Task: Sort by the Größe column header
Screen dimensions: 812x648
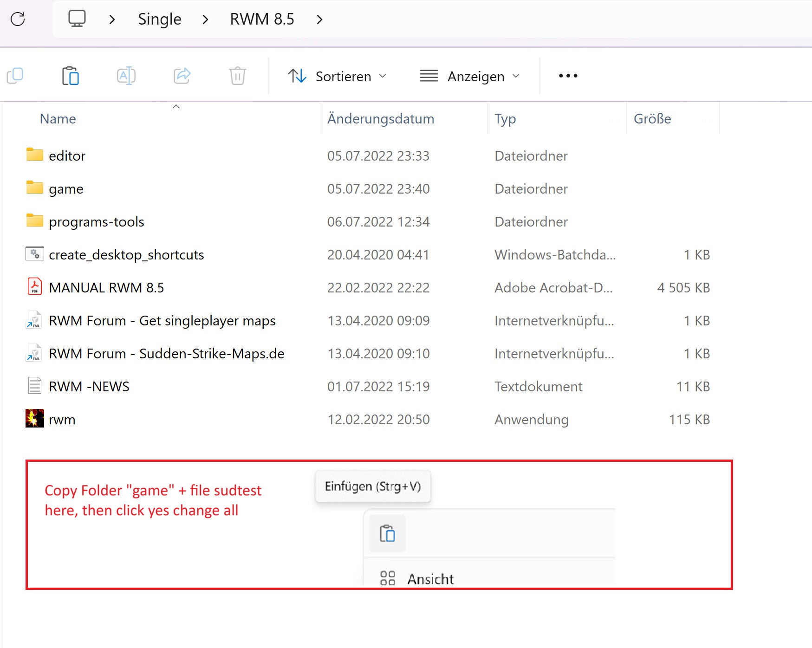Action: point(652,119)
